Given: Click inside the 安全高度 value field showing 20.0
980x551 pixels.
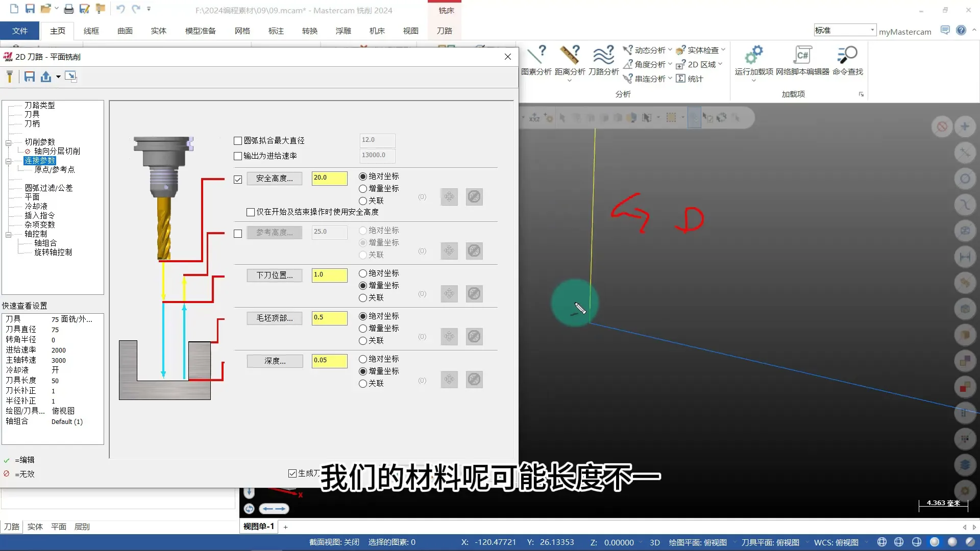Looking at the screenshot, I should coord(329,178).
